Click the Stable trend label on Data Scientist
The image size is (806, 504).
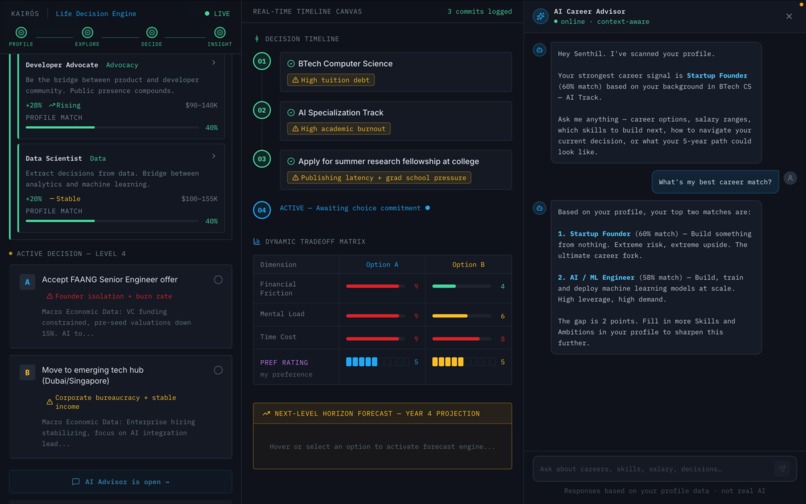click(x=65, y=199)
